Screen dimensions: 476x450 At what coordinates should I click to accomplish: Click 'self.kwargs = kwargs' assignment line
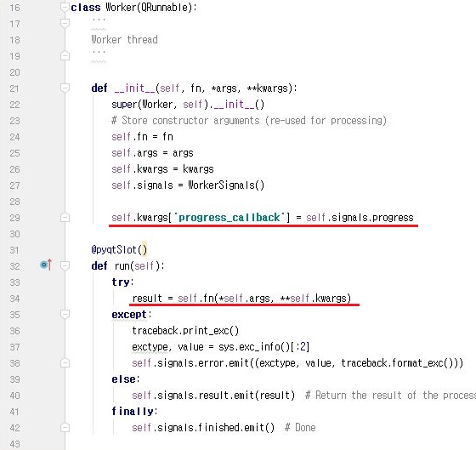(162, 169)
